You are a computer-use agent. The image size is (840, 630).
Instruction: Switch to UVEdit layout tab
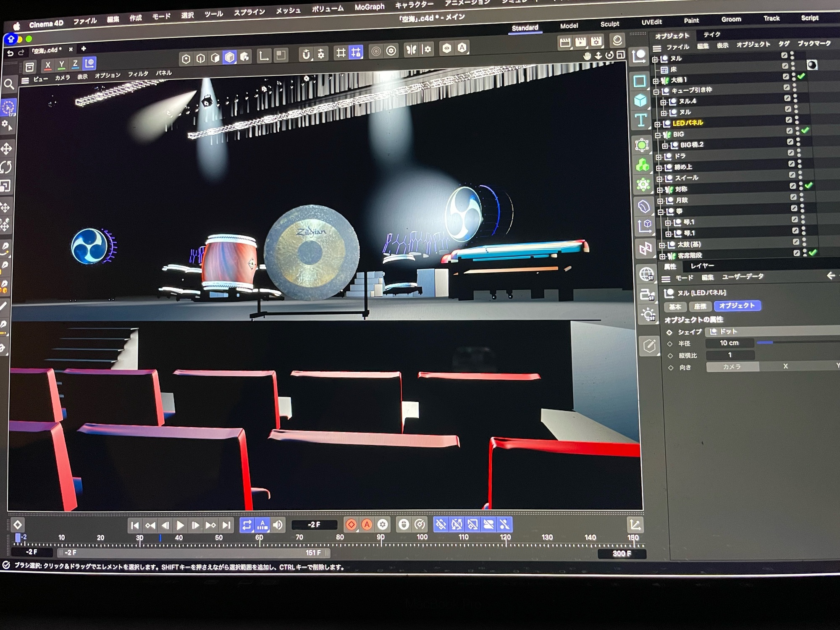[x=651, y=22]
